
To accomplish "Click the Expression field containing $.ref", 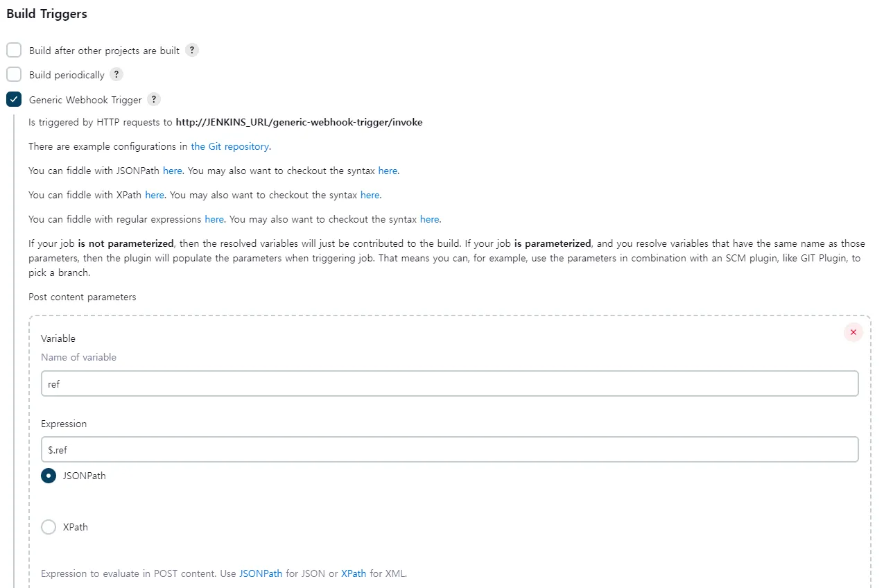I will pyautogui.click(x=450, y=449).
